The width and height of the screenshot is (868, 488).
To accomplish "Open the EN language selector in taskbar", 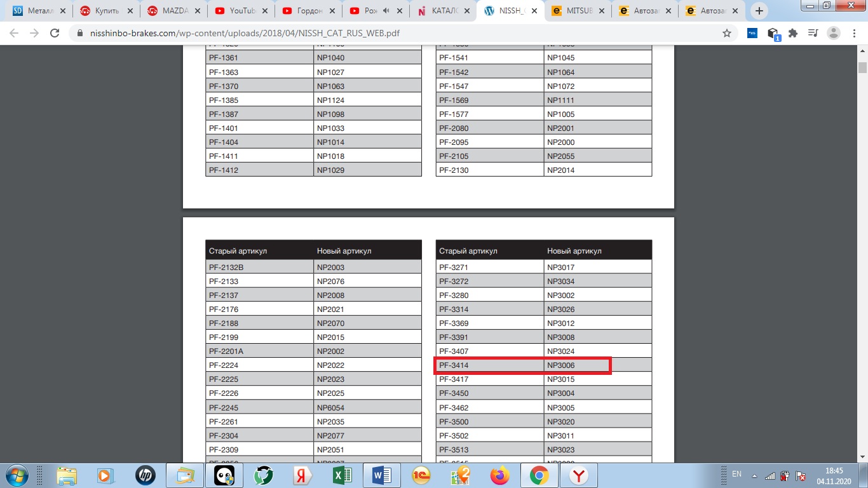I will [736, 474].
